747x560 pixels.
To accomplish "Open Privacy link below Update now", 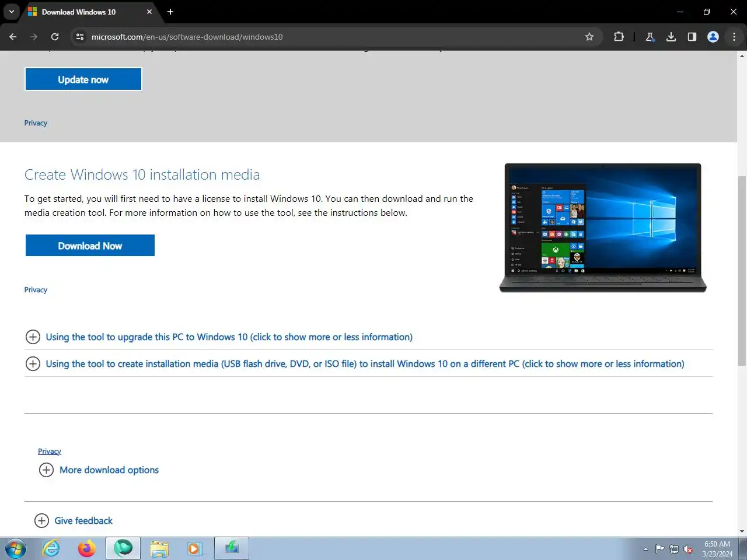I will coord(36,123).
